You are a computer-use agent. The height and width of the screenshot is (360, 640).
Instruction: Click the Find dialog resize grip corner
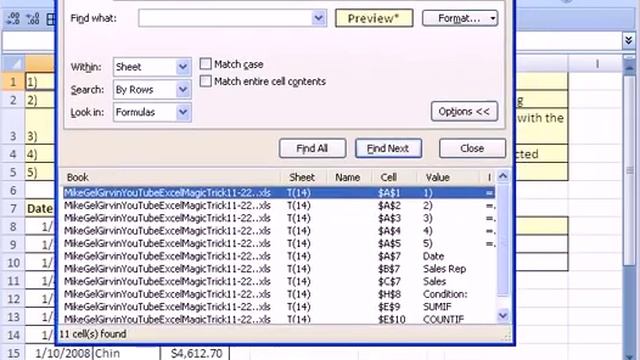(x=507, y=336)
